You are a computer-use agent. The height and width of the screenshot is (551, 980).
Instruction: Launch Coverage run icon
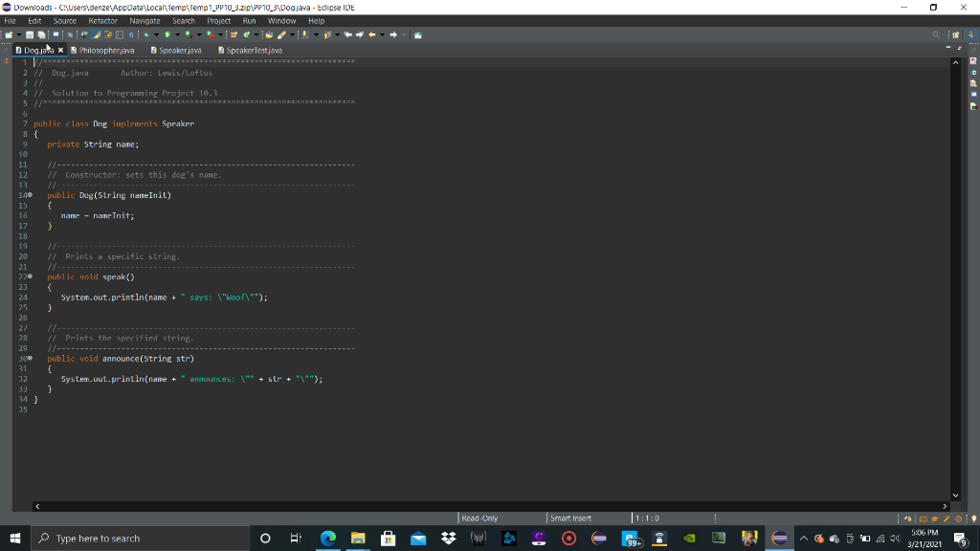[189, 35]
